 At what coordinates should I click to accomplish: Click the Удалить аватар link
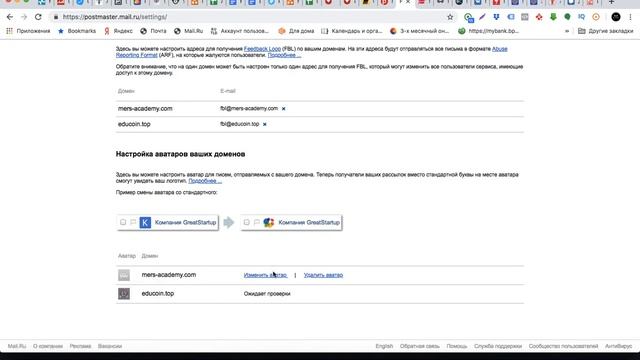(323, 275)
